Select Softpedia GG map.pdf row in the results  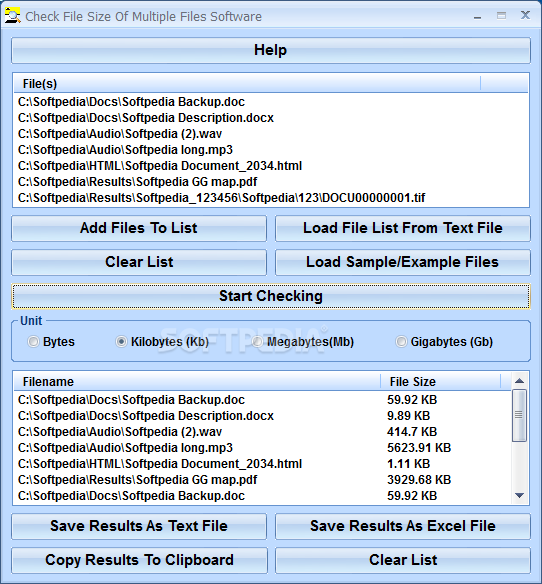[x=263, y=480]
